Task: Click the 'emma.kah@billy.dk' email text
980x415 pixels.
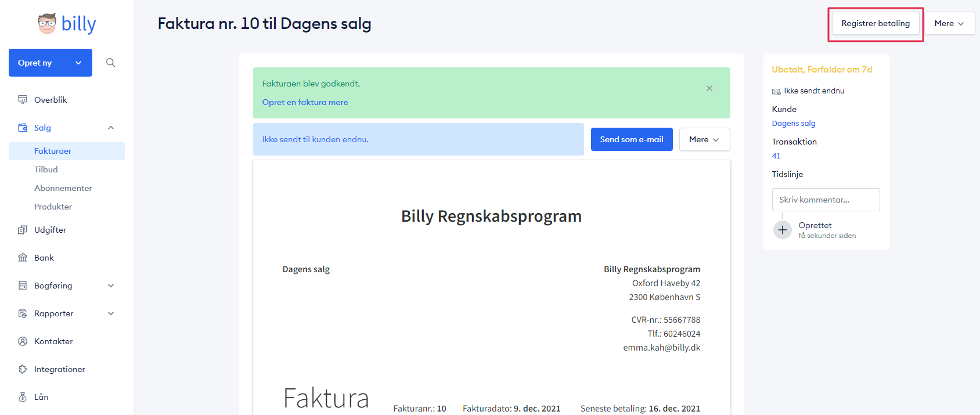Action: [662, 348]
